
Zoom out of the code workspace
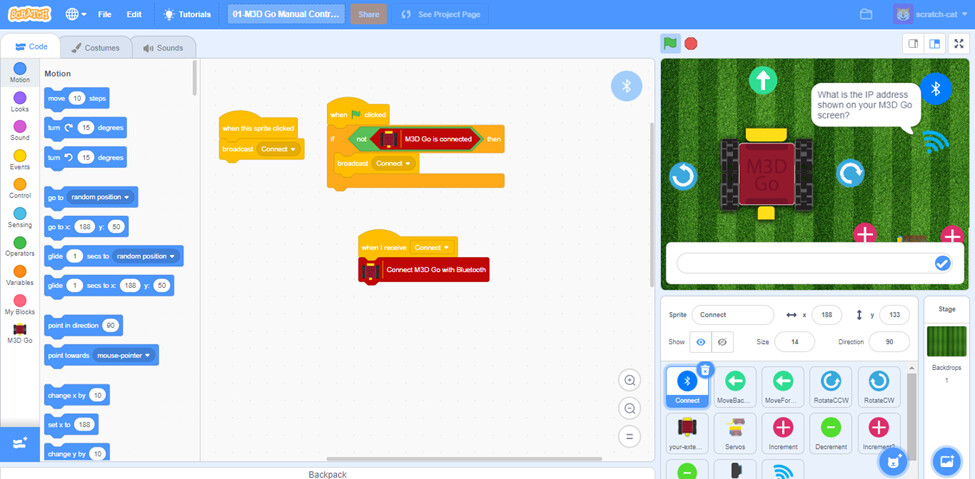click(x=629, y=409)
